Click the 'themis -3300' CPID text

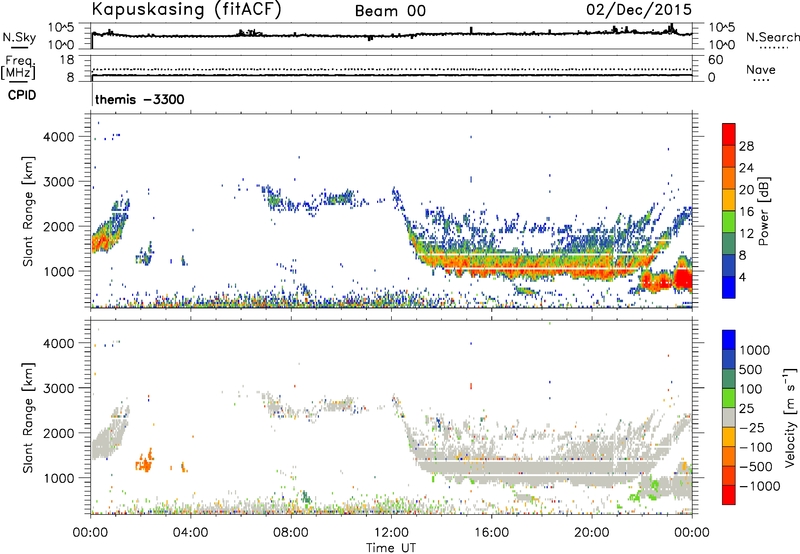point(140,99)
